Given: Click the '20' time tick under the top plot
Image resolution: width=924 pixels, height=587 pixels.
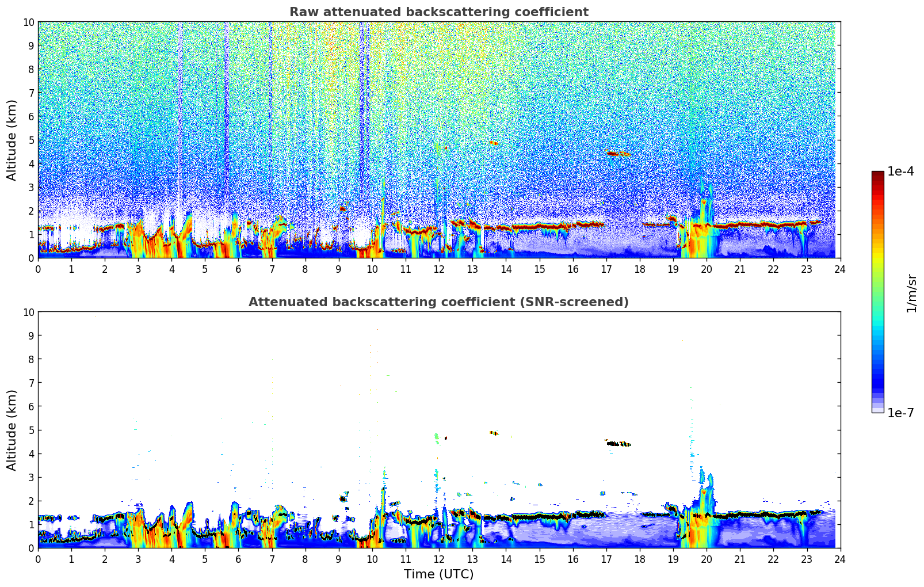Looking at the screenshot, I should (707, 269).
